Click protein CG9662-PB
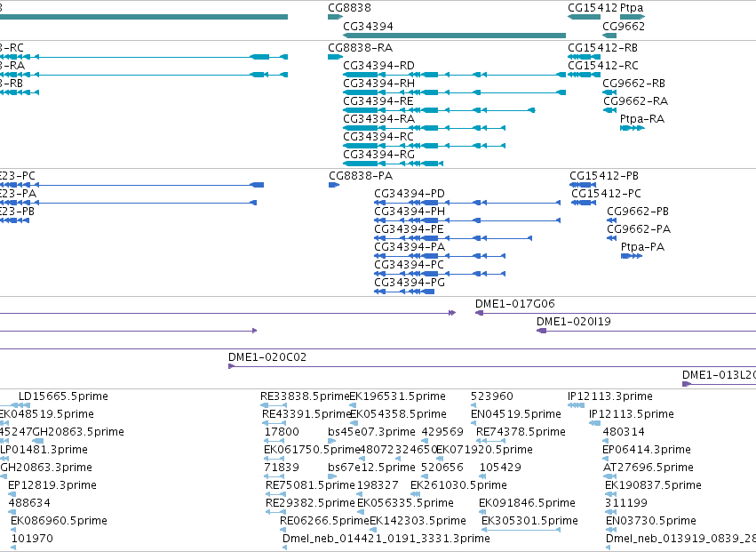This screenshot has width=756, height=552. (637, 212)
